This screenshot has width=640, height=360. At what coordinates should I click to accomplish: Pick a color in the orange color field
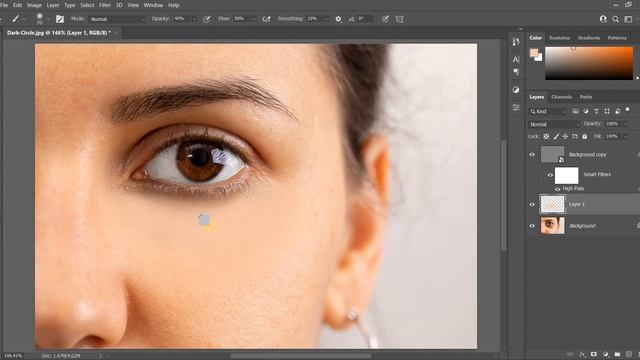[x=589, y=63]
